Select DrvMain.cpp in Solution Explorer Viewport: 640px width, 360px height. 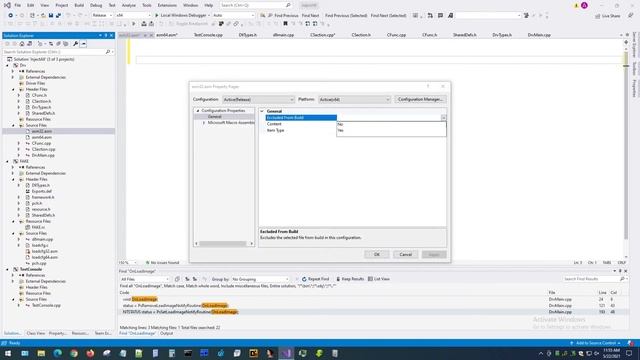[43, 155]
